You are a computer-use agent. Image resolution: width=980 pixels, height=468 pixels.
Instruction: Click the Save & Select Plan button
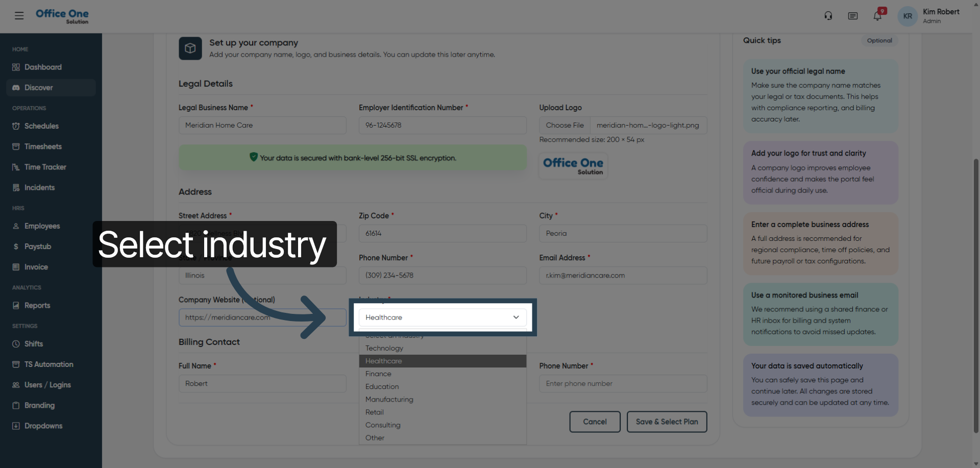667,422
